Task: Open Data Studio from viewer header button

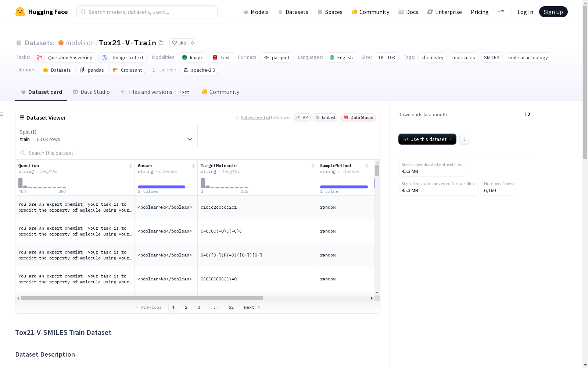Action: point(358,117)
